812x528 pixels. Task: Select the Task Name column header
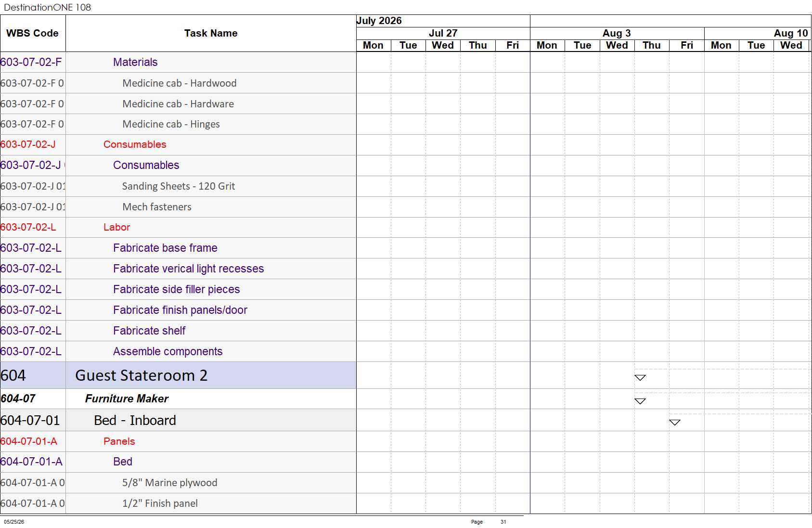click(211, 33)
